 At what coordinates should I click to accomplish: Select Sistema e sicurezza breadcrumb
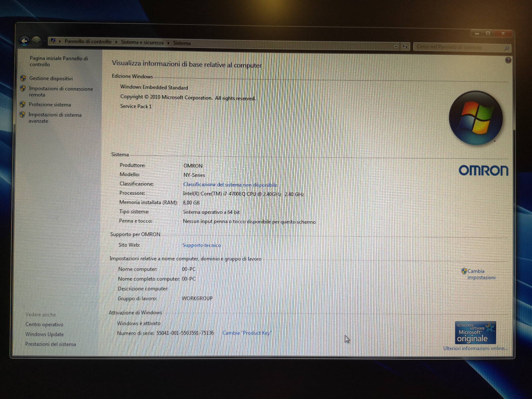tap(142, 42)
